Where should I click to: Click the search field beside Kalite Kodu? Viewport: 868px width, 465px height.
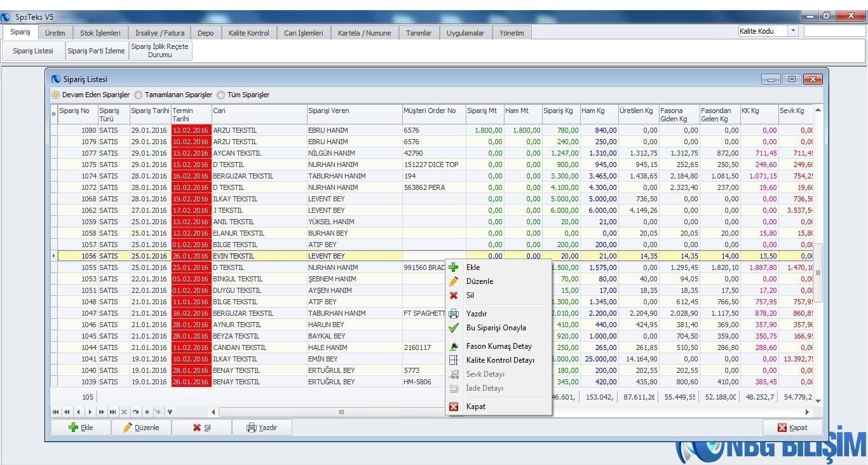pos(834,31)
